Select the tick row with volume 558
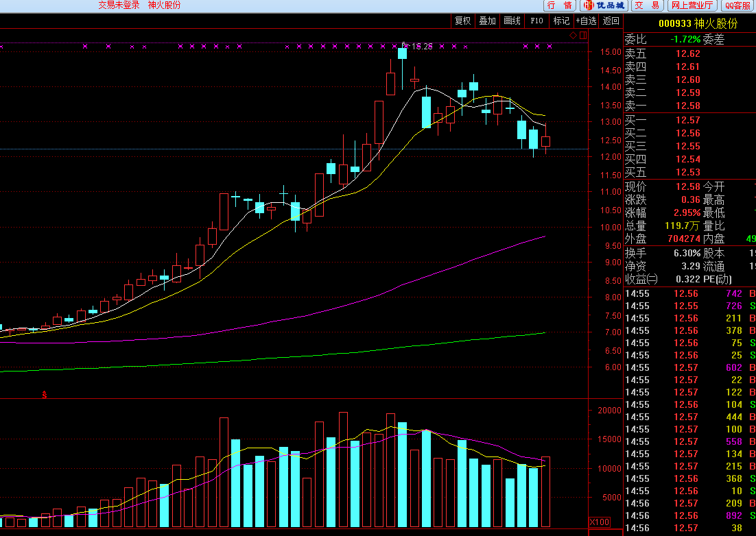 690,441
